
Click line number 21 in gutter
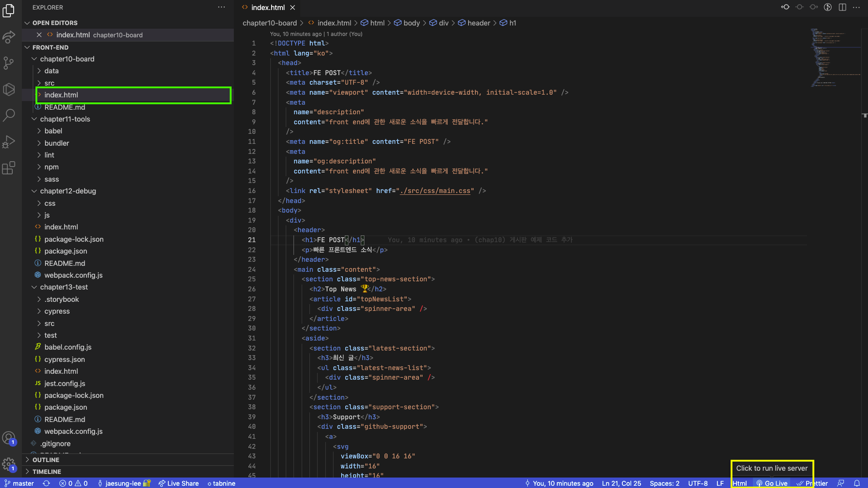[252, 240]
